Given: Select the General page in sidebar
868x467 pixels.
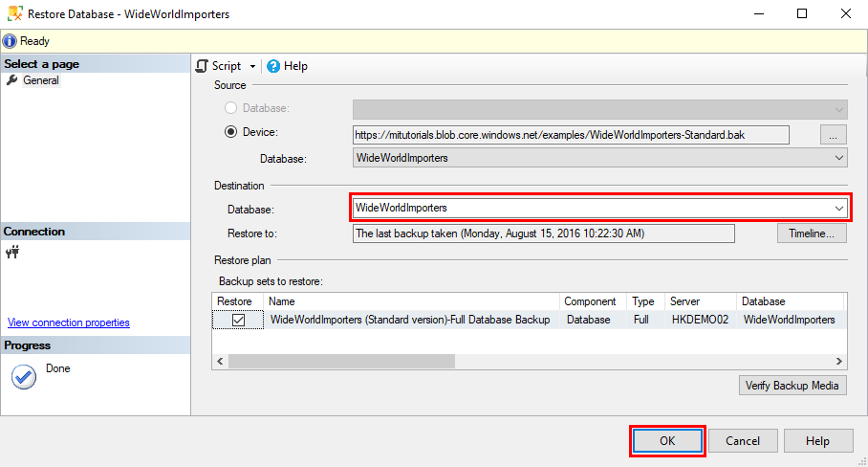Looking at the screenshot, I should tap(41, 80).
